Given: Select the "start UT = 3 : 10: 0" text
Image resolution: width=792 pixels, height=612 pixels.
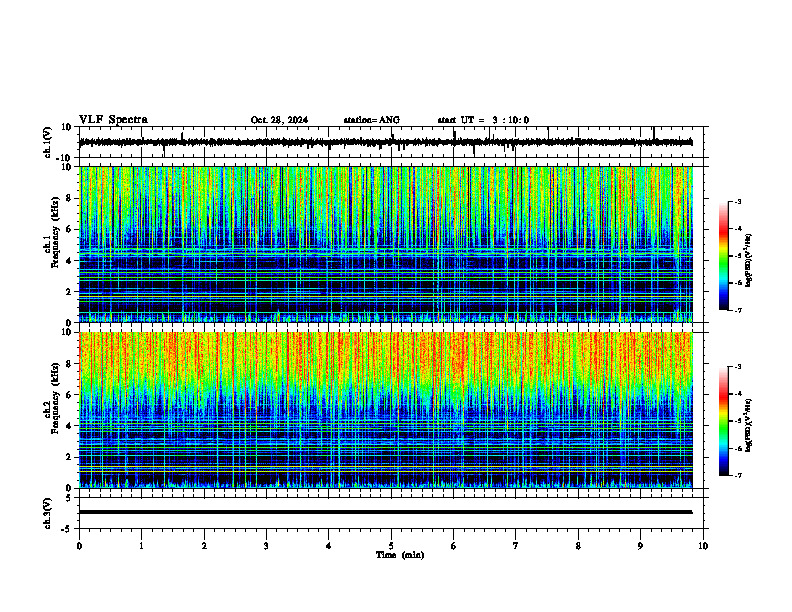Looking at the screenshot, I should pyautogui.click(x=483, y=120).
